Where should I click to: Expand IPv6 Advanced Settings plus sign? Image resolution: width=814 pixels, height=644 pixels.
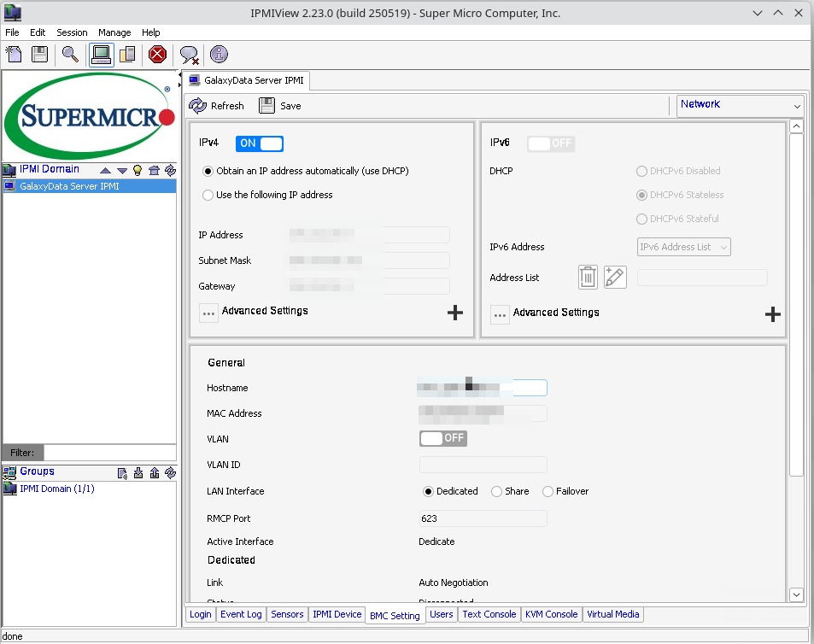(773, 314)
